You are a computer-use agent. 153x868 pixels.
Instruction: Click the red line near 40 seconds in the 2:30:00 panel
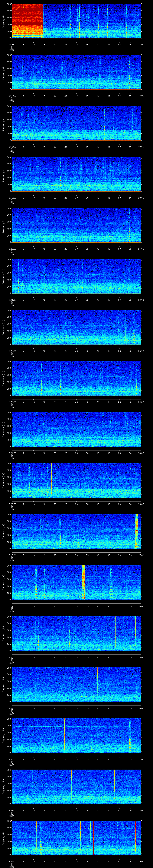pyautogui.click(x=99, y=733)
